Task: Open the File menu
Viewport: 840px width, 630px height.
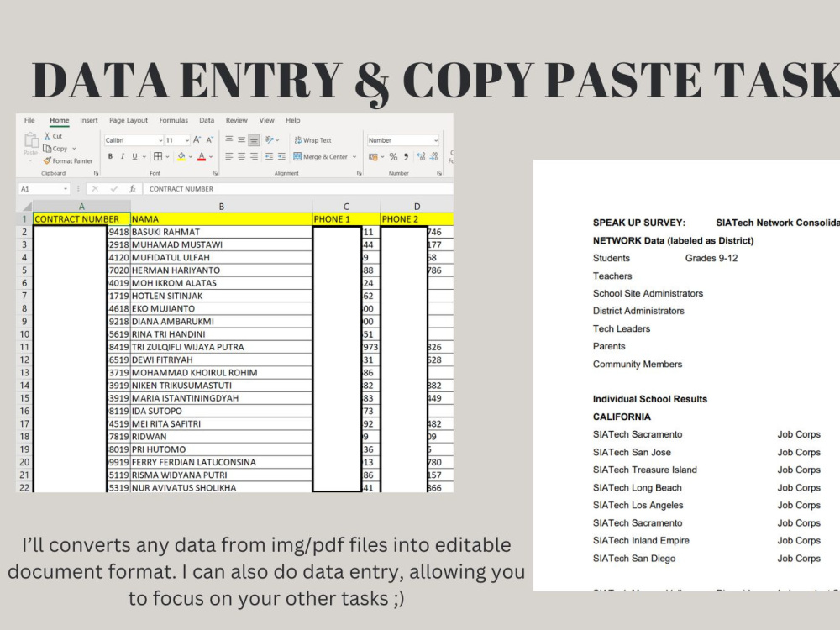Action: pos(29,120)
